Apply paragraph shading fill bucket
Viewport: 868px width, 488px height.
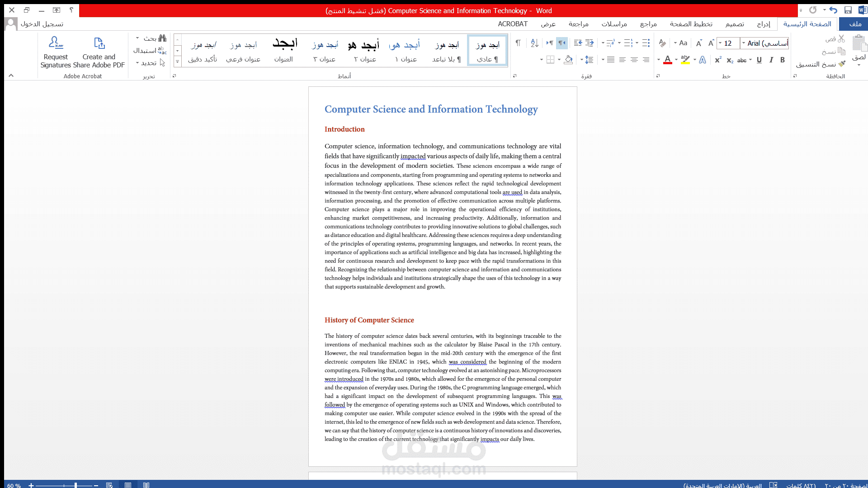569,60
